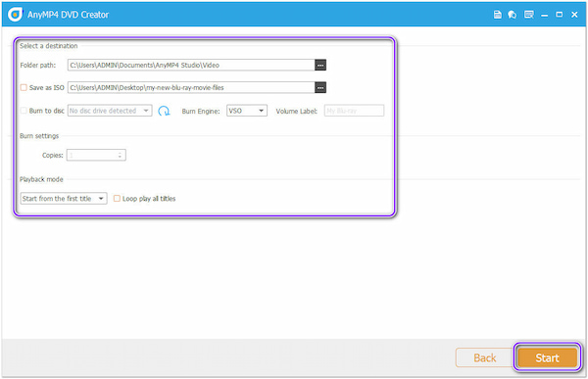
Task: Enable the Save as ISO checkbox
Action: pos(24,87)
